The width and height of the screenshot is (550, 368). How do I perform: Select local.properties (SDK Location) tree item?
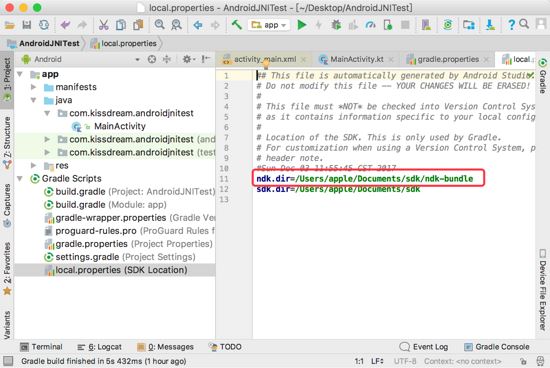pos(115,270)
